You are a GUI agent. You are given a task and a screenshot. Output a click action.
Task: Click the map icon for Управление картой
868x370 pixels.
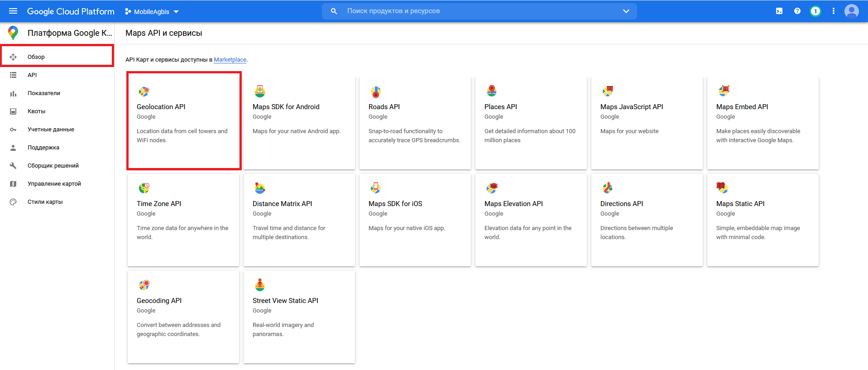(x=13, y=184)
